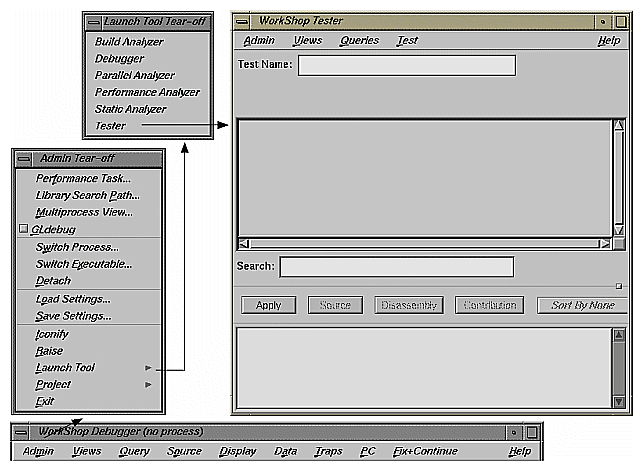Click upper list scroll-up arrow
Image resolution: width=643 pixels, height=471 pixels.
click(619, 125)
